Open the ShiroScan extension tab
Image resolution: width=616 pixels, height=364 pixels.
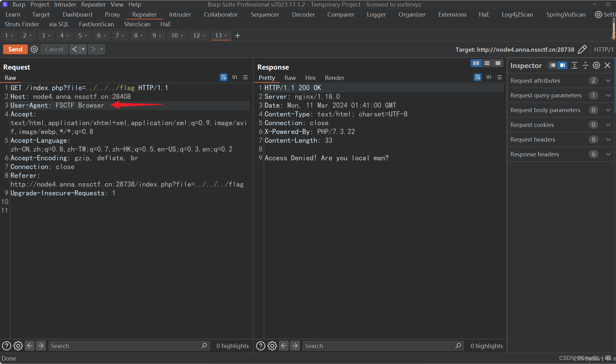coord(137,24)
